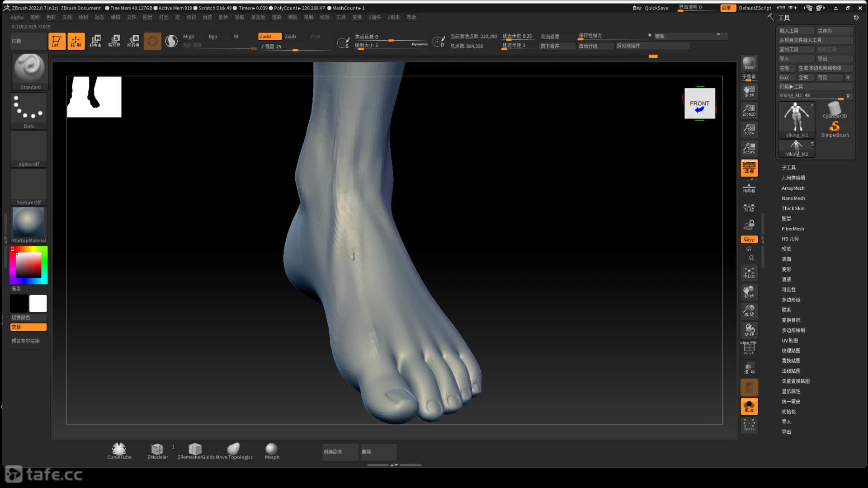Click the frame center (中心点) icon
This screenshot has height=488, width=868.
point(749,273)
